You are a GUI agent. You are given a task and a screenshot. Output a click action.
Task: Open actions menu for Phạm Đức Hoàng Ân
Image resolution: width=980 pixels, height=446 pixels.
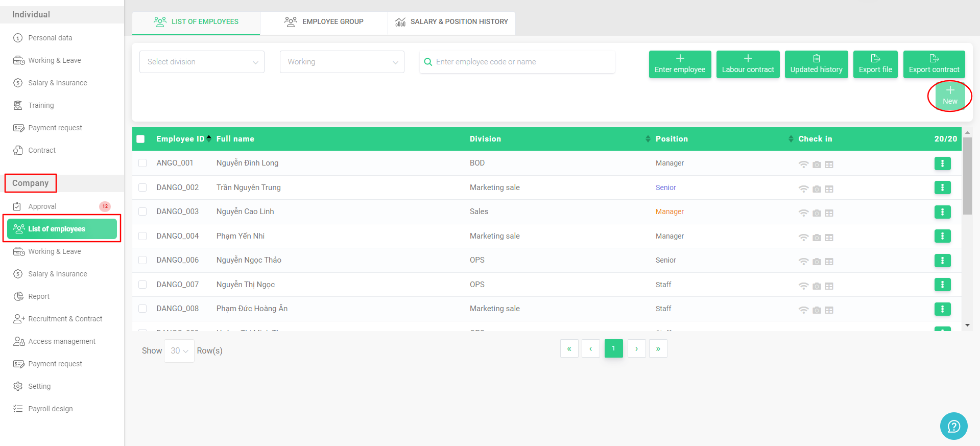tap(942, 309)
